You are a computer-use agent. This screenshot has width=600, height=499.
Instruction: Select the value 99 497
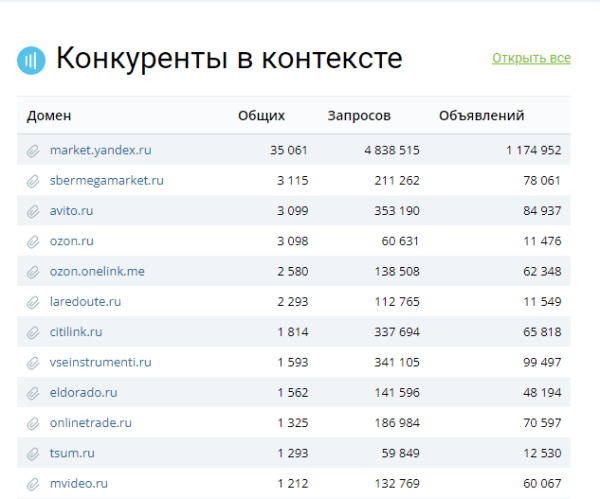542,362
